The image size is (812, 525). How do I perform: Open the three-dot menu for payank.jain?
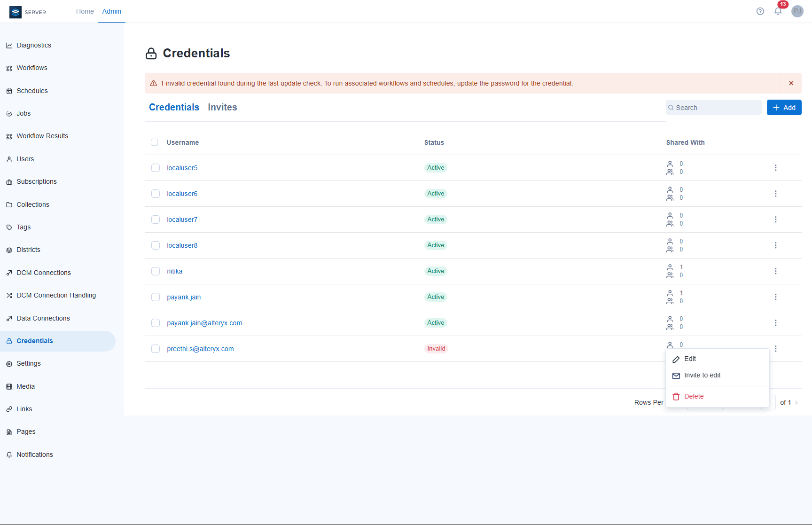[x=775, y=297]
